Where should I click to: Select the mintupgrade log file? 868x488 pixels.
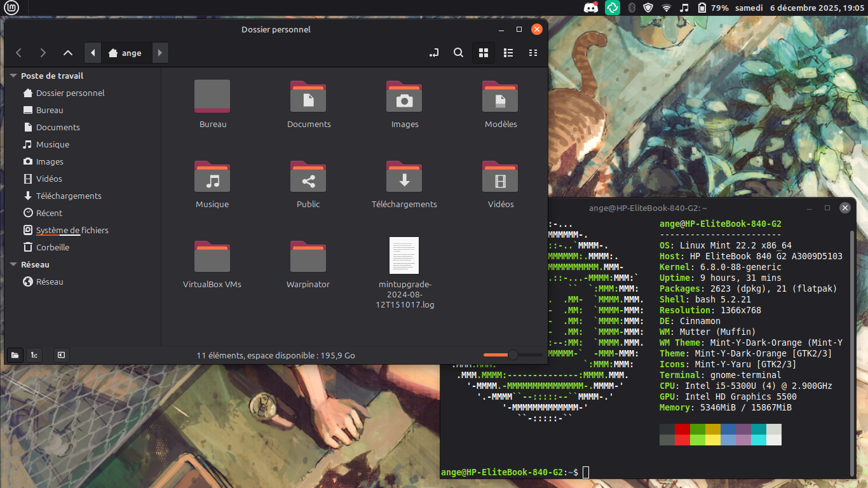click(404, 255)
